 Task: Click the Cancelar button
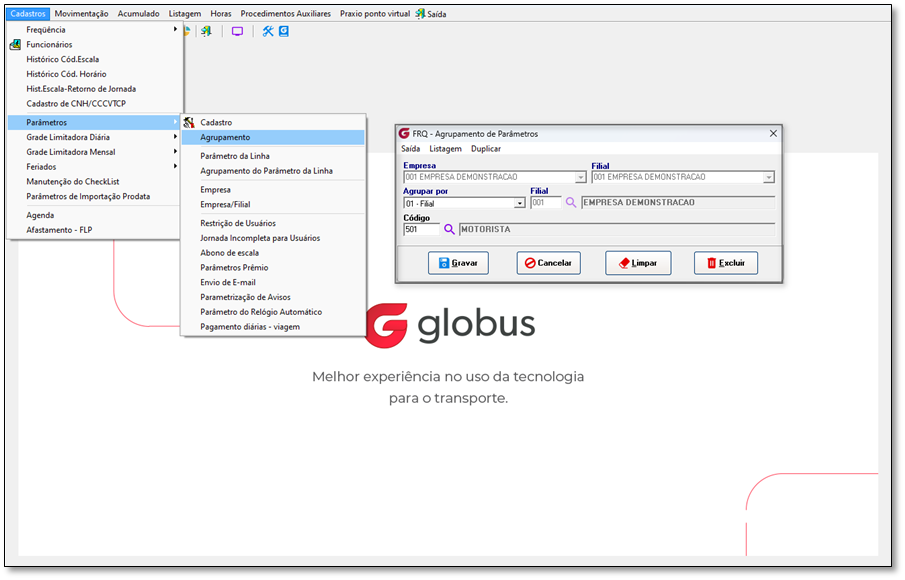coord(548,263)
